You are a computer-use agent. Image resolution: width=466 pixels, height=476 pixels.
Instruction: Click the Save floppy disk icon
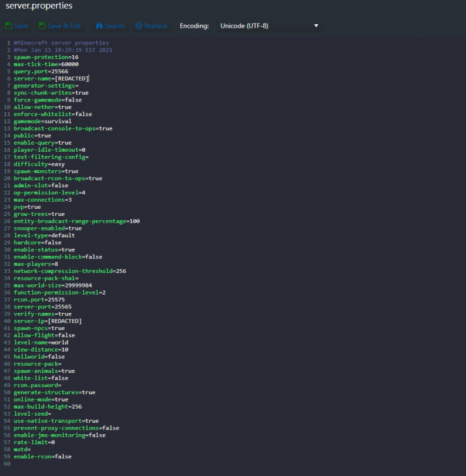pyautogui.click(x=8, y=26)
